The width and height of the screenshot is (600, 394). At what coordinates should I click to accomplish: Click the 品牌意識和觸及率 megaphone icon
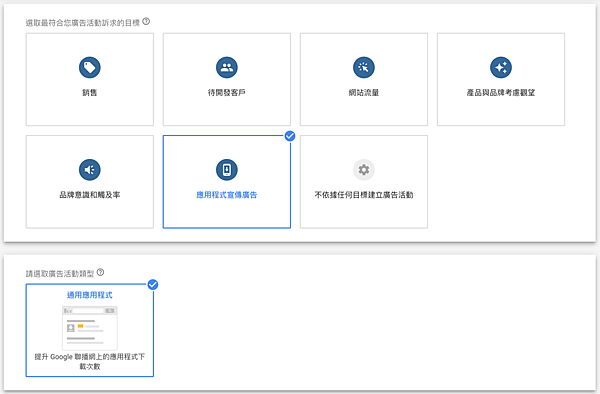(90, 169)
